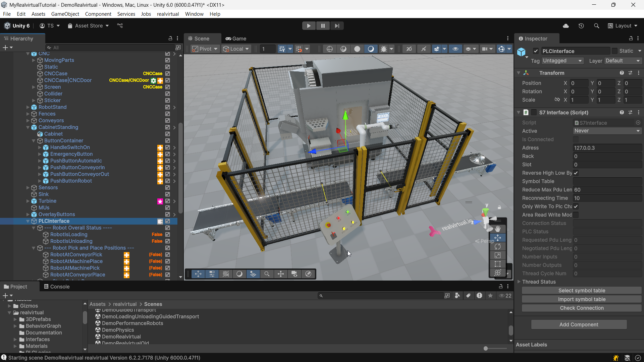644x362 pixels.
Task: Adjust the project asset icon size slider
Action: coord(486,349)
